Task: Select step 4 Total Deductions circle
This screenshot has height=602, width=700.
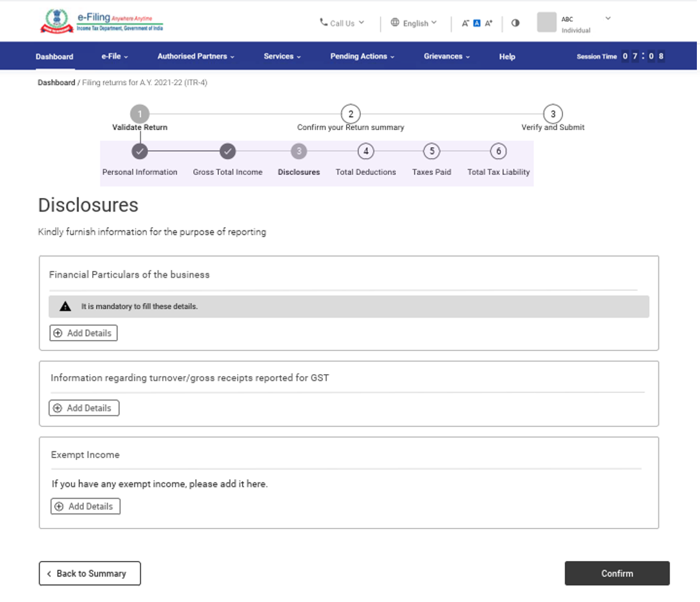Action: [x=366, y=151]
